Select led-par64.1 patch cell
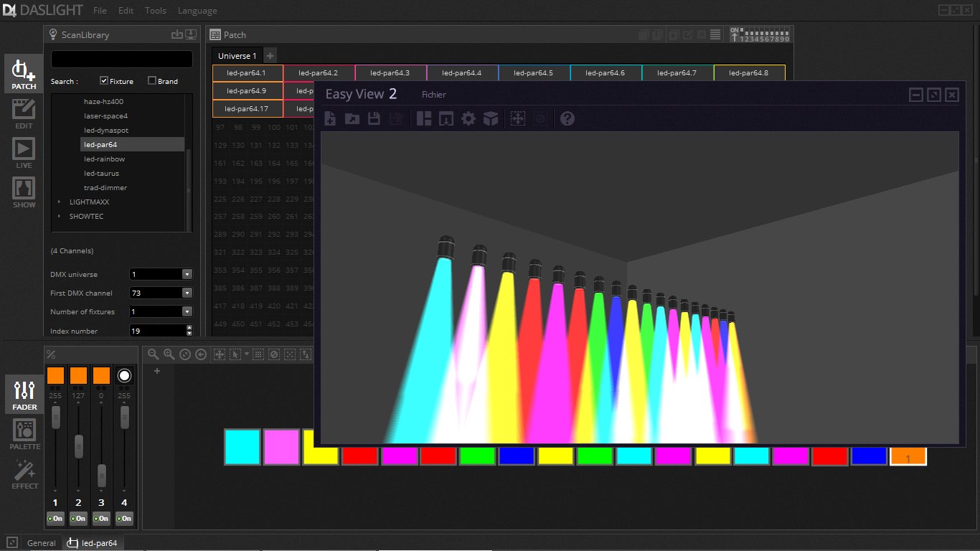Image resolution: width=980 pixels, height=551 pixels. 248,73
